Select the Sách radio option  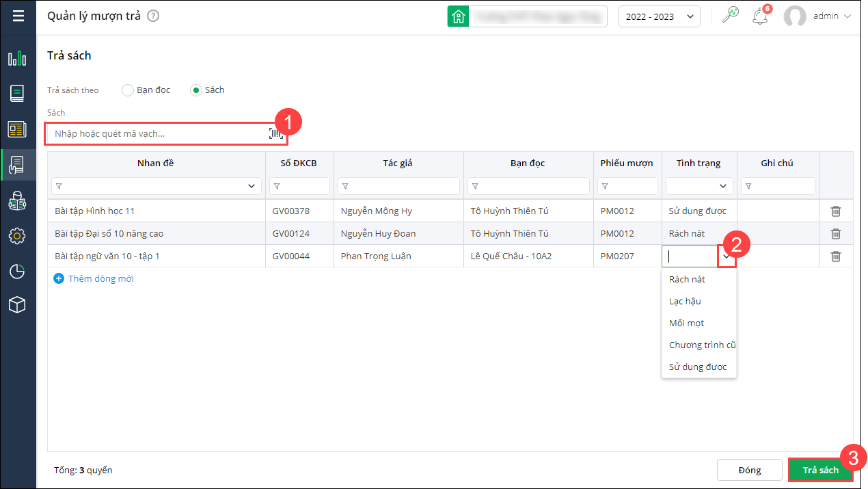[x=196, y=90]
